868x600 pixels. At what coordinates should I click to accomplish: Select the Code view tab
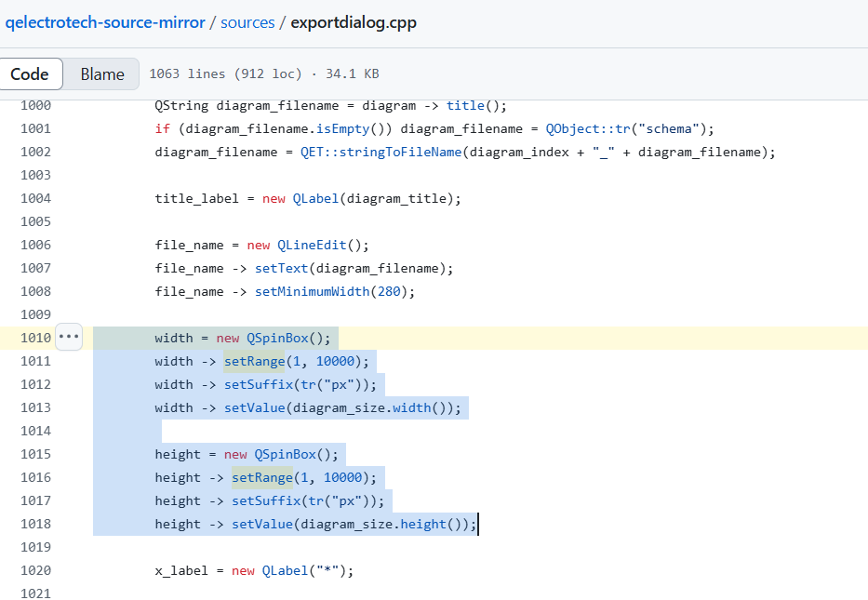(x=29, y=74)
